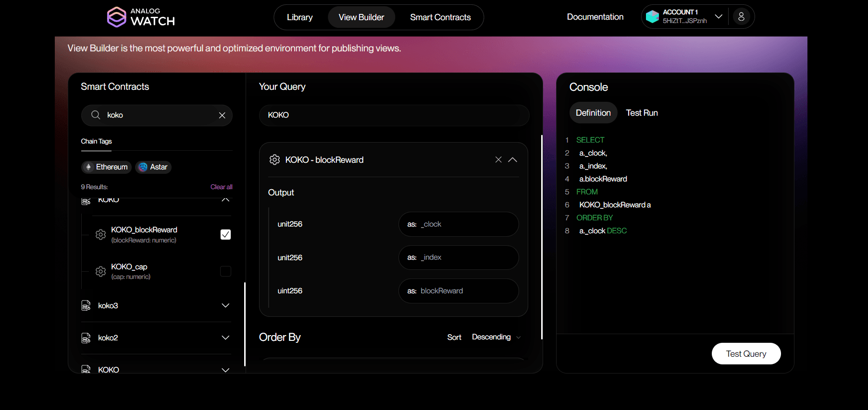The height and width of the screenshot is (410, 868).
Task: Click the Sort label
Action: click(x=454, y=338)
